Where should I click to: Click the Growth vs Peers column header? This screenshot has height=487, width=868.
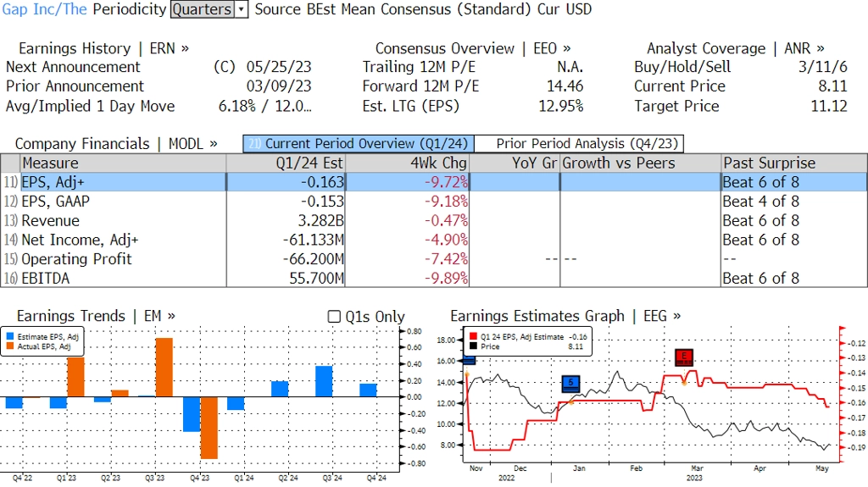coord(641,163)
